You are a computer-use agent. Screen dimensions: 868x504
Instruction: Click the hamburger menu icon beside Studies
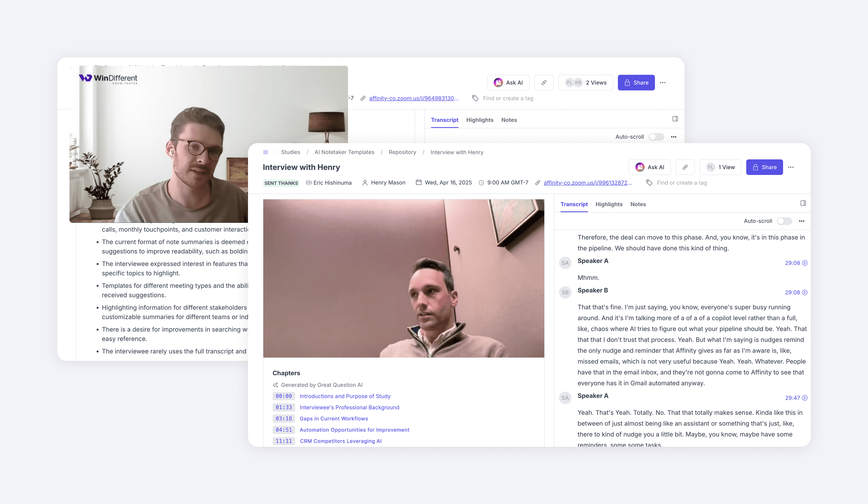click(265, 152)
